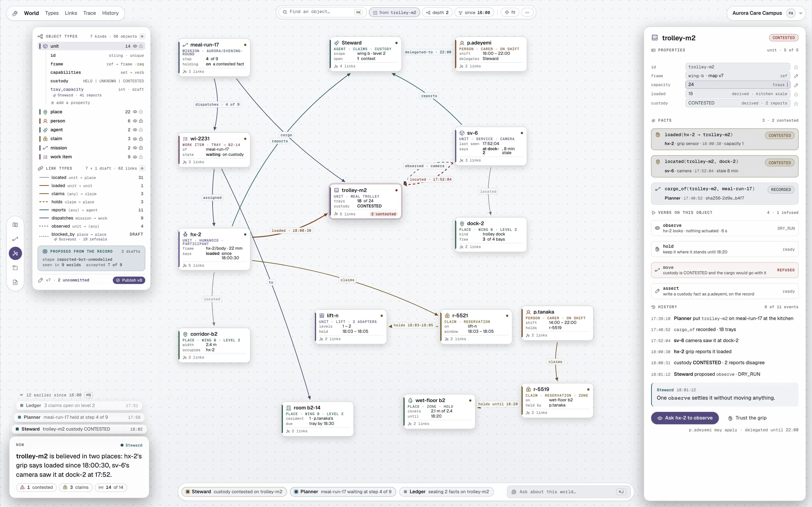Edit the frame property with pencil icon

click(x=796, y=76)
